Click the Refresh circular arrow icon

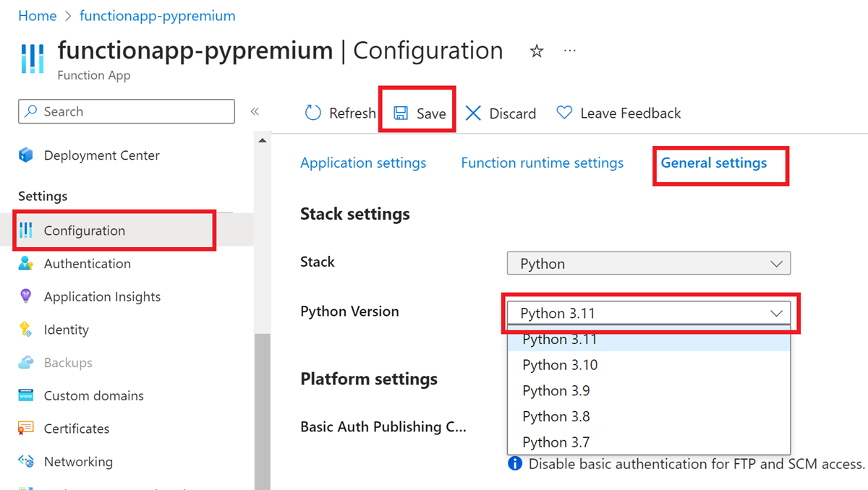tap(313, 113)
